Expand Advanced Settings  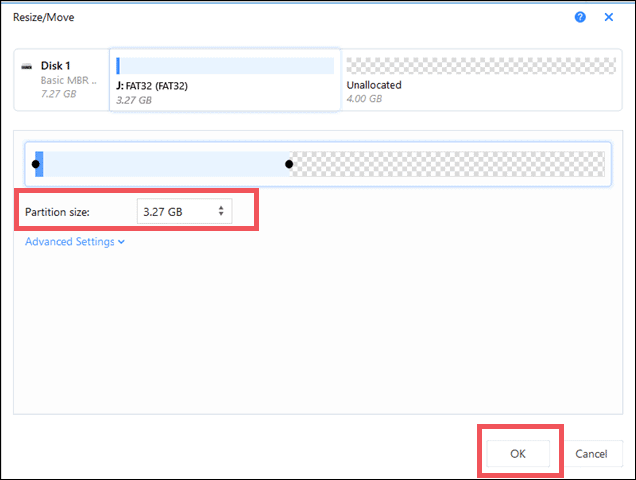pyautogui.click(x=75, y=242)
